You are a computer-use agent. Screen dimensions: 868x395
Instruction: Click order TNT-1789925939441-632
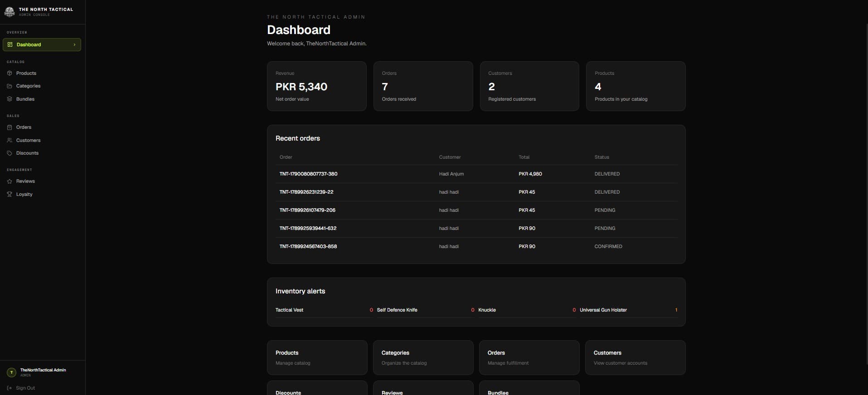coord(308,228)
